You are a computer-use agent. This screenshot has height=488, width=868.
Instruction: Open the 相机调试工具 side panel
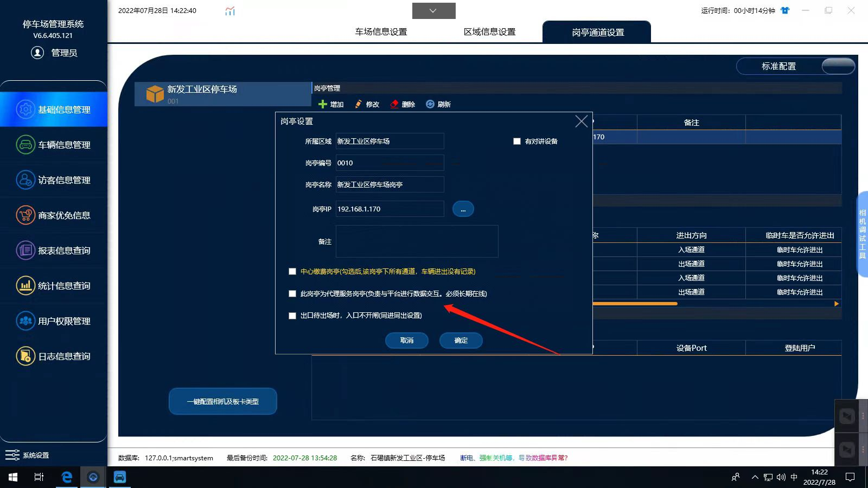click(862, 234)
